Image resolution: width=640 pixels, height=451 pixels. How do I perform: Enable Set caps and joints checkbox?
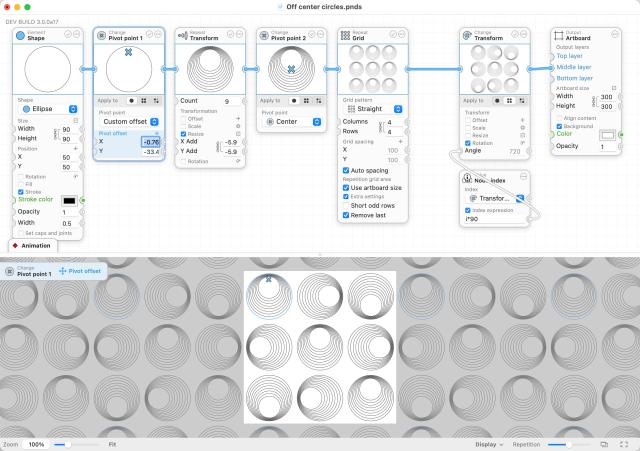click(x=20, y=233)
